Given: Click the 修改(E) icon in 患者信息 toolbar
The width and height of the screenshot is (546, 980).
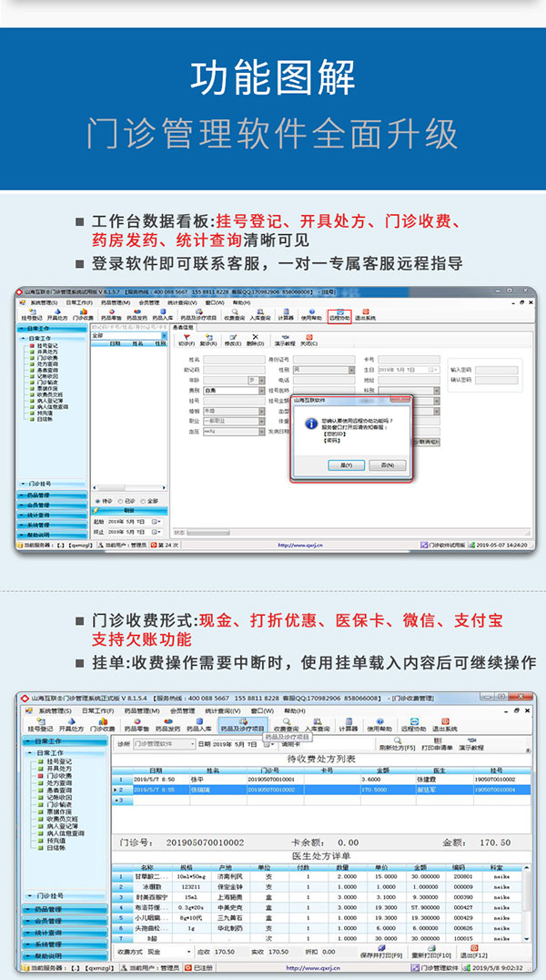Looking at the screenshot, I should 232,340.
